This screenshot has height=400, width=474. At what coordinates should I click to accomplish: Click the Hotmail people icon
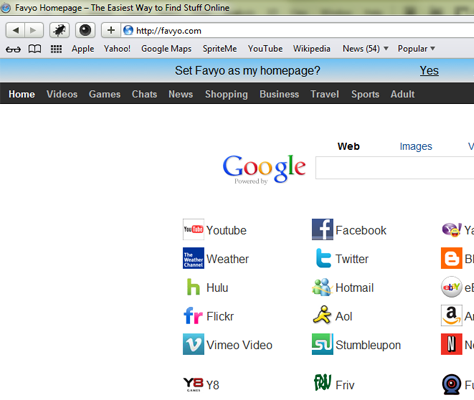(322, 287)
